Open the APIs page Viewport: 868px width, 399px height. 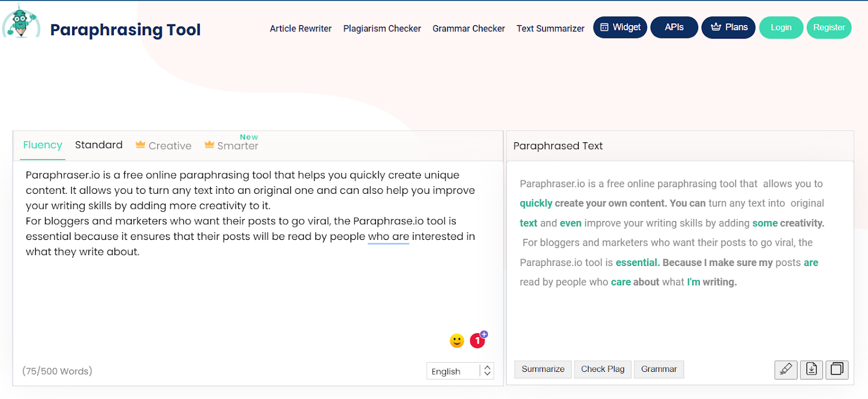pos(674,27)
